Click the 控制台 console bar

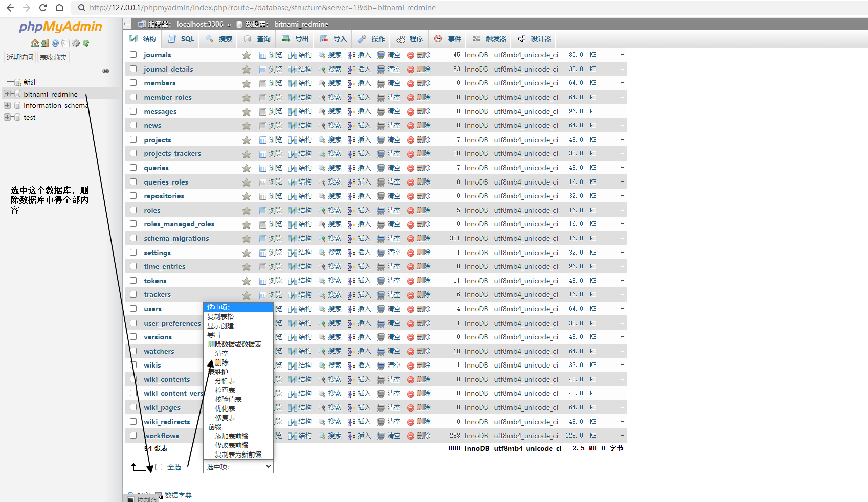click(142, 499)
